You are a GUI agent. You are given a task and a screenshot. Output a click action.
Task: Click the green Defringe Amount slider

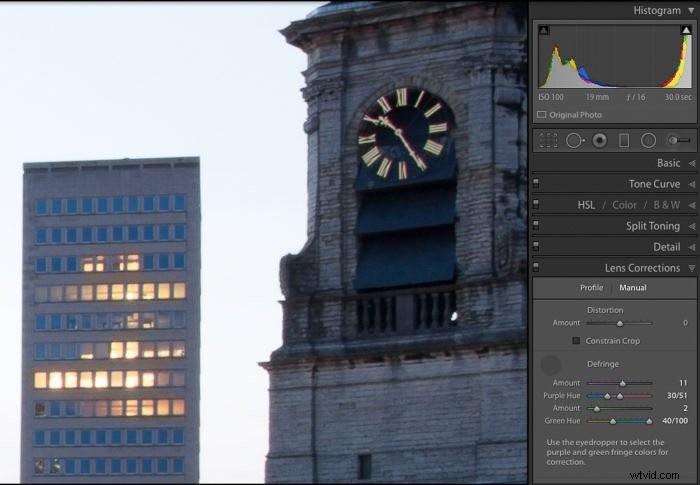click(619, 408)
